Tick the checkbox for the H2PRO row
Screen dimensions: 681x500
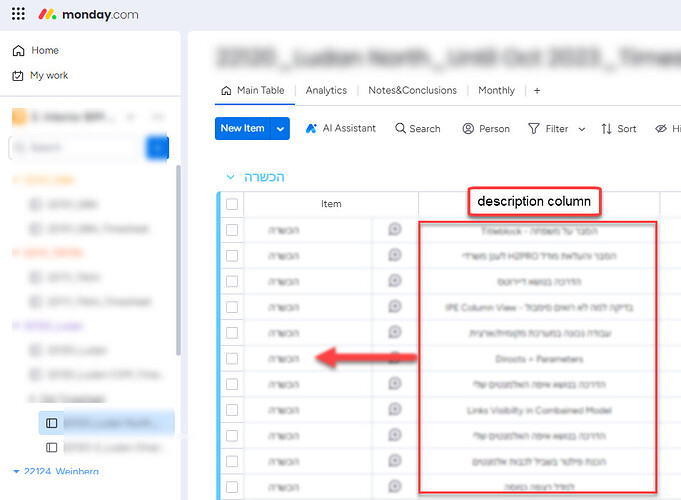232,255
